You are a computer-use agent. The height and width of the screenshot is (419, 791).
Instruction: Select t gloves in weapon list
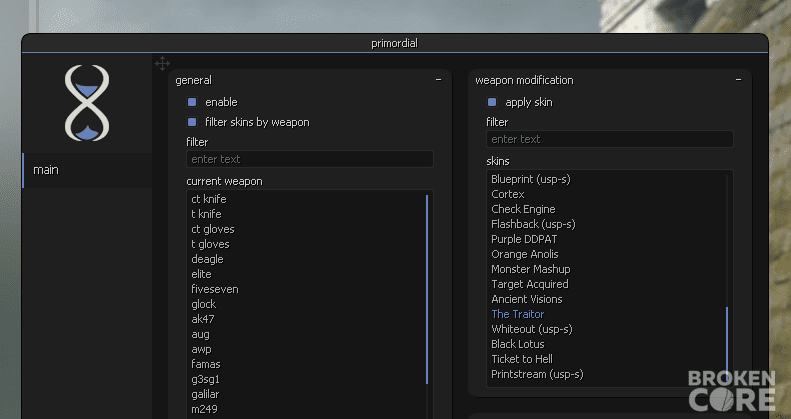[x=210, y=244]
